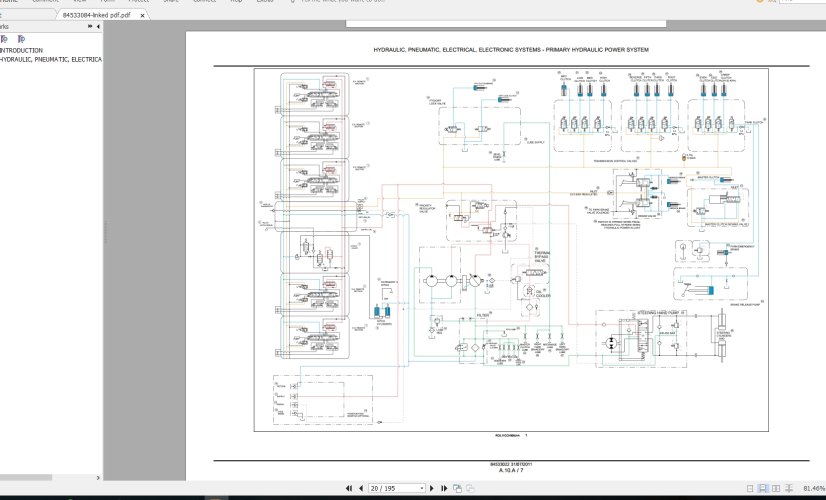Jump to the last page of the document
826x500 pixels.
[443, 489]
